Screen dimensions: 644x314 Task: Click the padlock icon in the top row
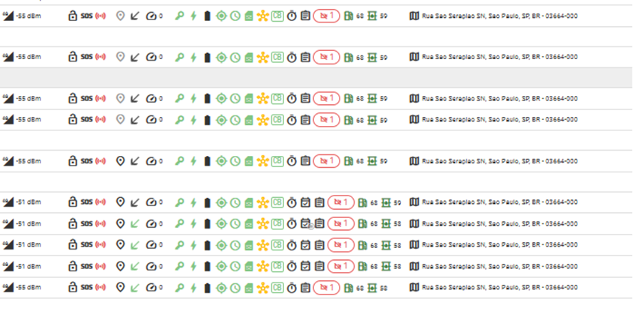(73, 15)
